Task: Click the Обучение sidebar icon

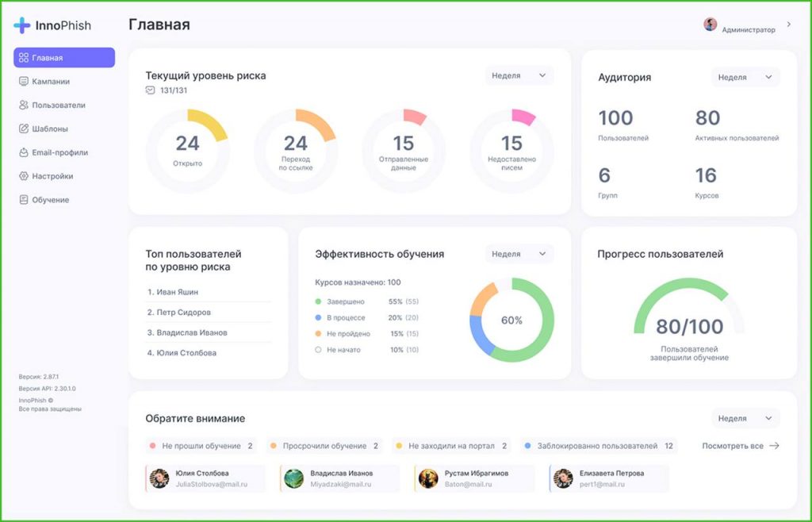Action: coord(24,200)
